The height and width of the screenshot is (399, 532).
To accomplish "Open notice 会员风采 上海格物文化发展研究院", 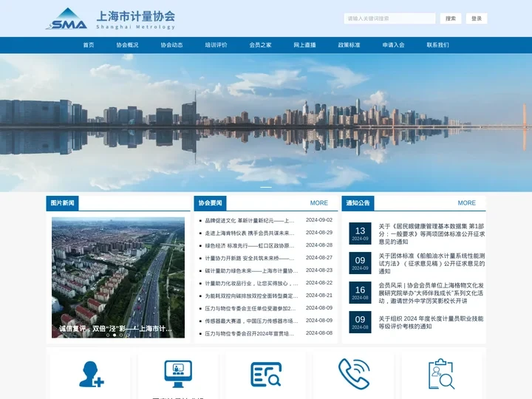I will (432, 293).
